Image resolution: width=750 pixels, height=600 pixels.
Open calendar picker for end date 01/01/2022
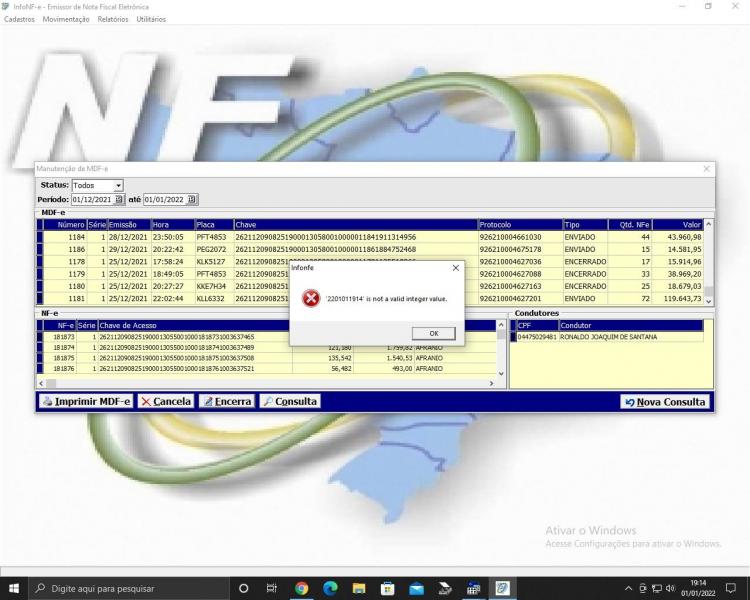[x=191, y=200]
